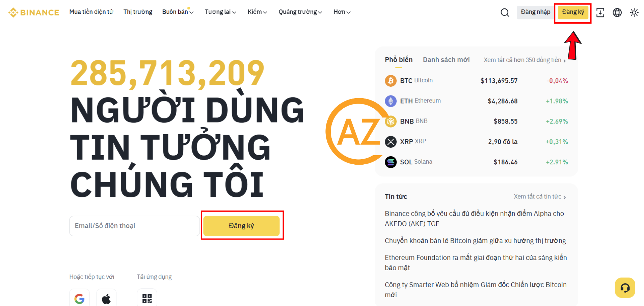
Task: Open the language globe icon
Action: (x=617, y=12)
